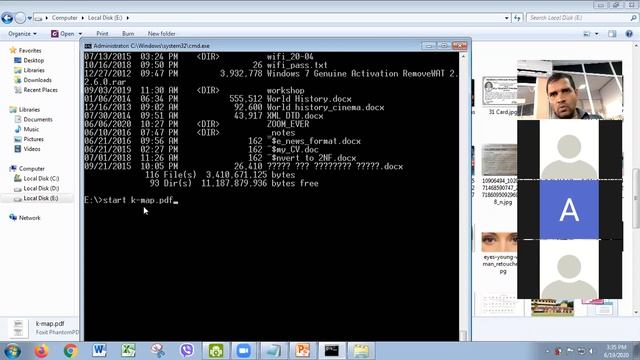Open the Snipping Tool scissors icon in the taskbar

[158, 351]
